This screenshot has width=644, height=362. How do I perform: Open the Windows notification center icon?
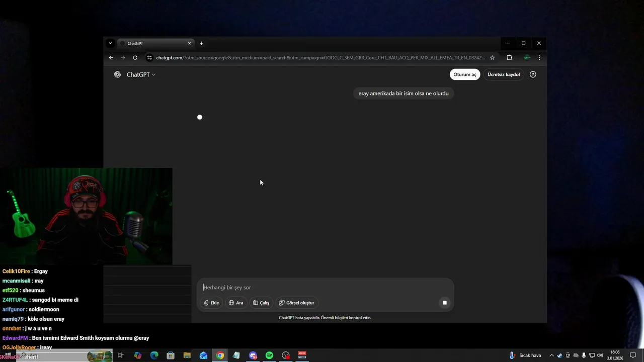[x=633, y=355]
